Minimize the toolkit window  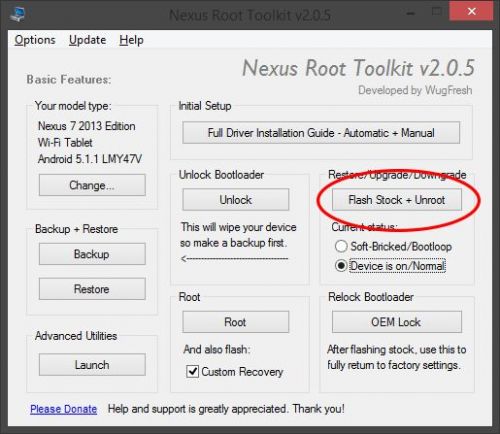click(x=411, y=13)
